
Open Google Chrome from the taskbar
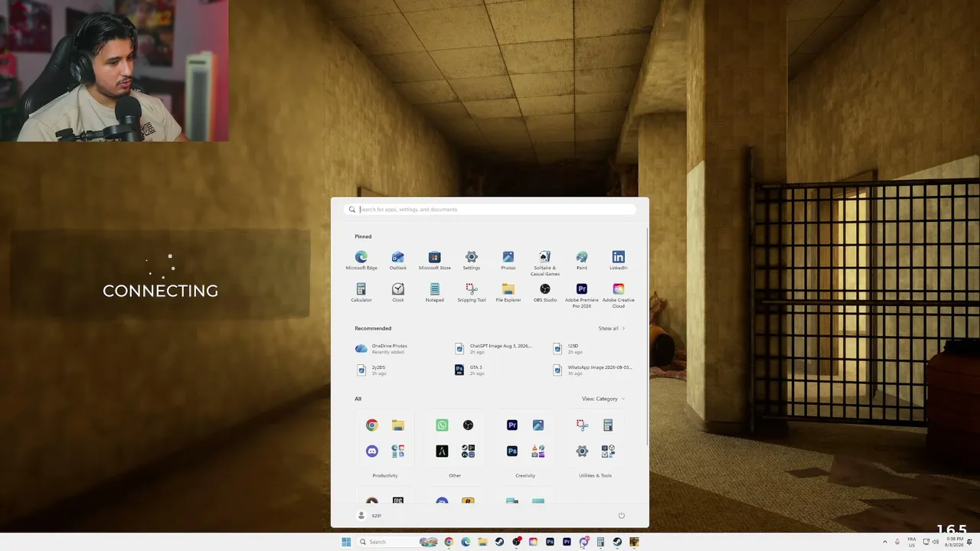(x=449, y=542)
